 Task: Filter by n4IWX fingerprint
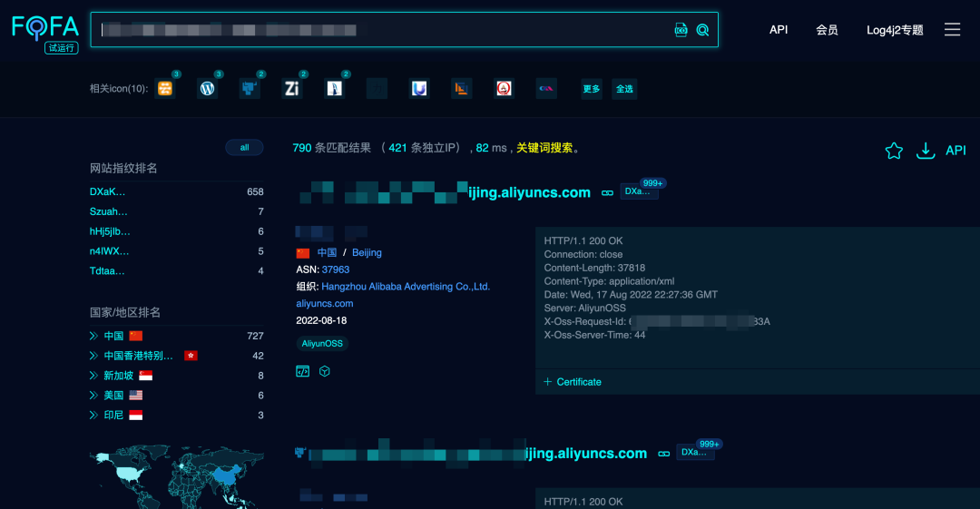coord(110,251)
